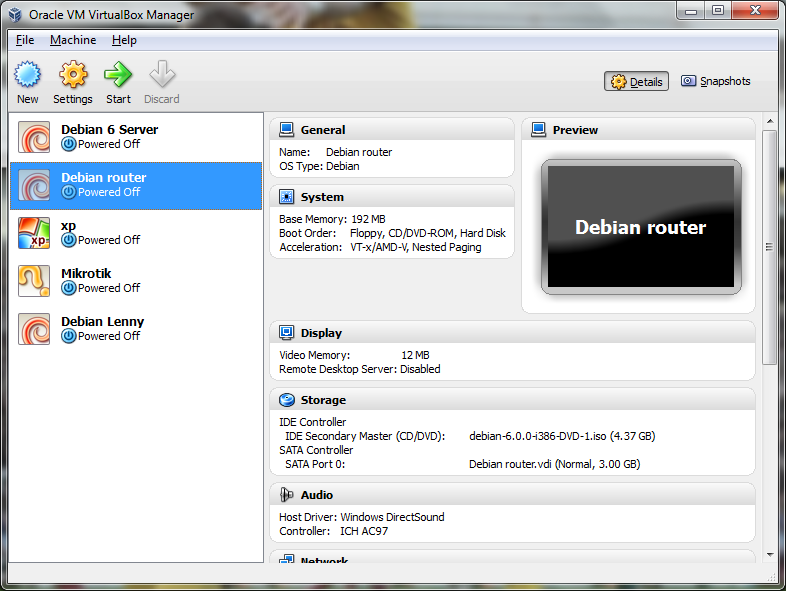This screenshot has height=591, width=786.
Task: Click power state icon under Mikrotik
Action: (69, 289)
